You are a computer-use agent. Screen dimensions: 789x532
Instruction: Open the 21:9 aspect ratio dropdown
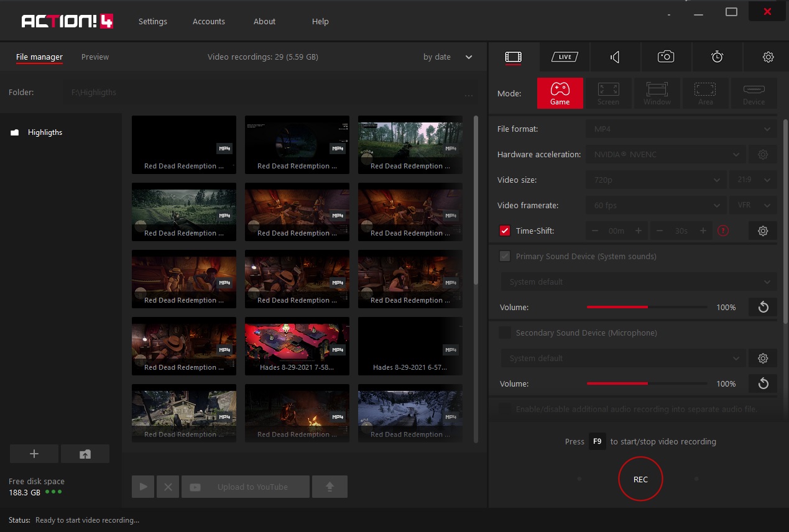click(753, 180)
